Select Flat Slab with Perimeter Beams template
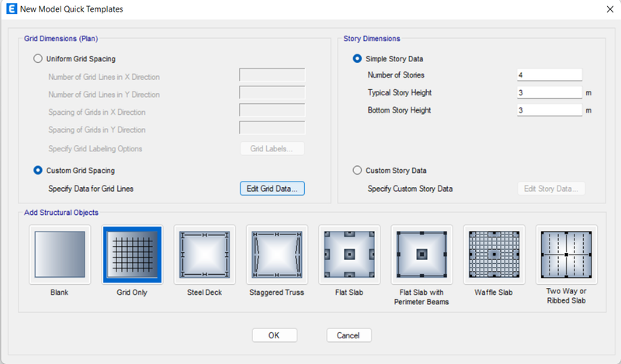Image resolution: width=621 pixels, height=364 pixels. point(422,255)
